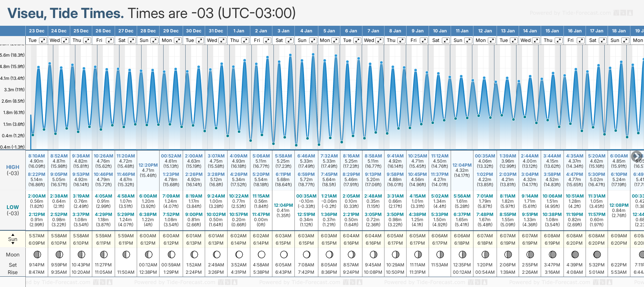Click expand icon for Sat 10 Jan

[x=446, y=40]
